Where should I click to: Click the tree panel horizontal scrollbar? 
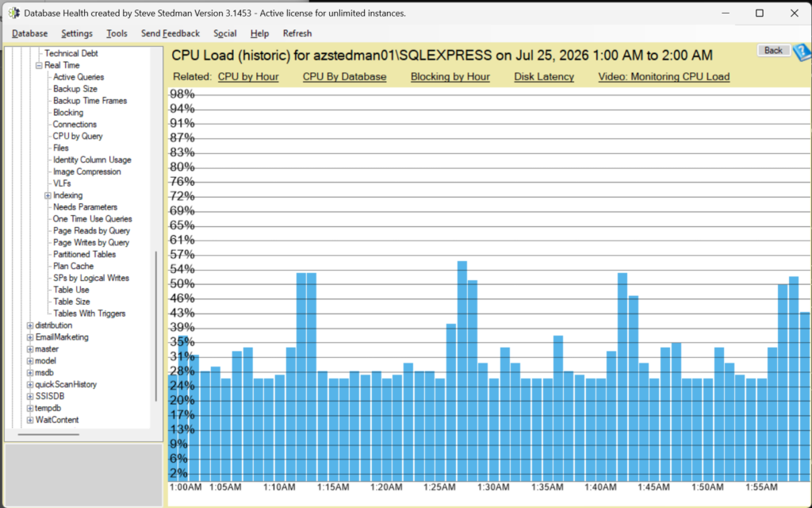click(48, 434)
